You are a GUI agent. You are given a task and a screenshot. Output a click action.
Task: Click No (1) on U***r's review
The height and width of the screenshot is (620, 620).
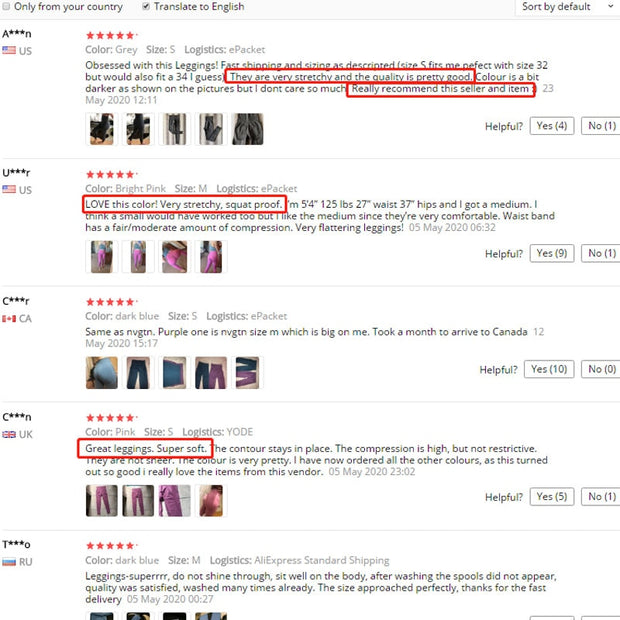[601, 253]
